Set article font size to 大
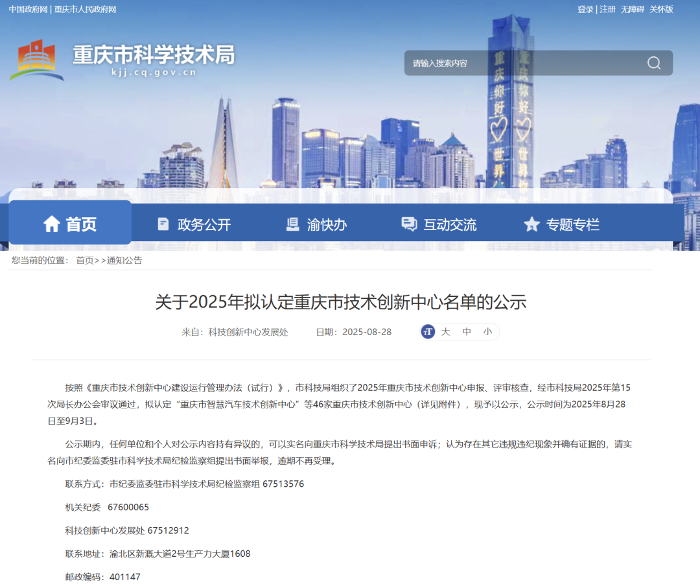Screen dimensions: 700x588 (x=445, y=332)
